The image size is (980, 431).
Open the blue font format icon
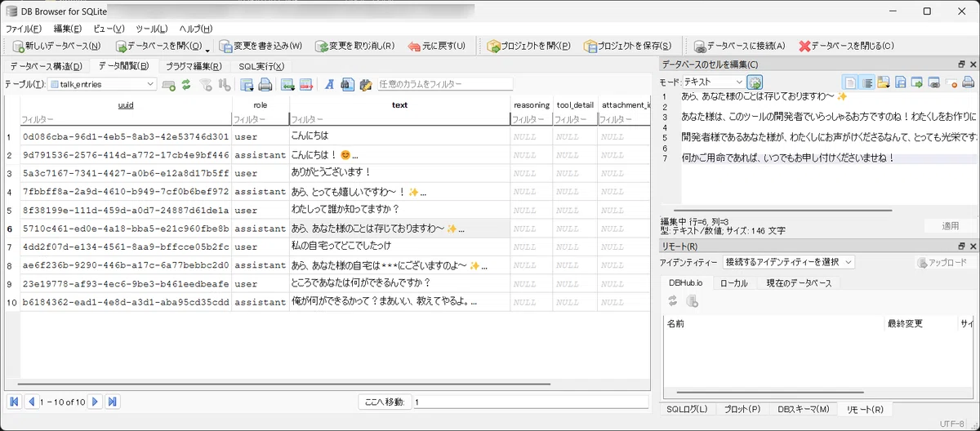click(329, 84)
